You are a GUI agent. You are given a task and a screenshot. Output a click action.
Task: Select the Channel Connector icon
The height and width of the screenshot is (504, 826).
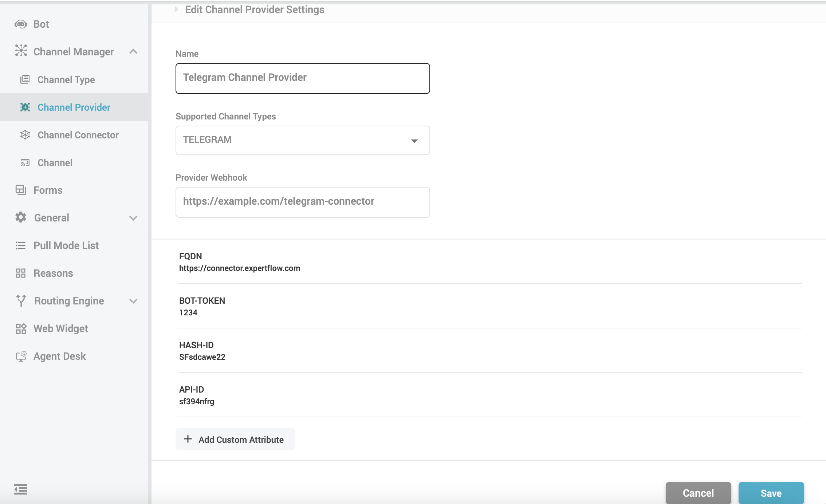tap(25, 135)
